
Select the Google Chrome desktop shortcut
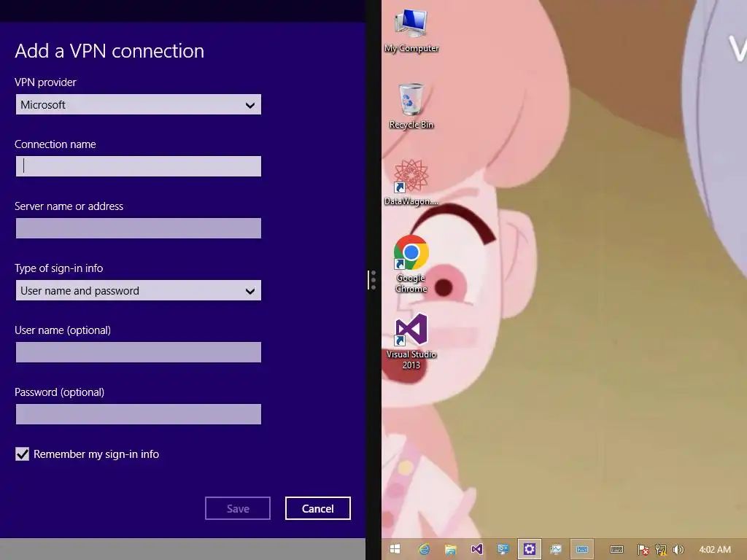tap(411, 264)
